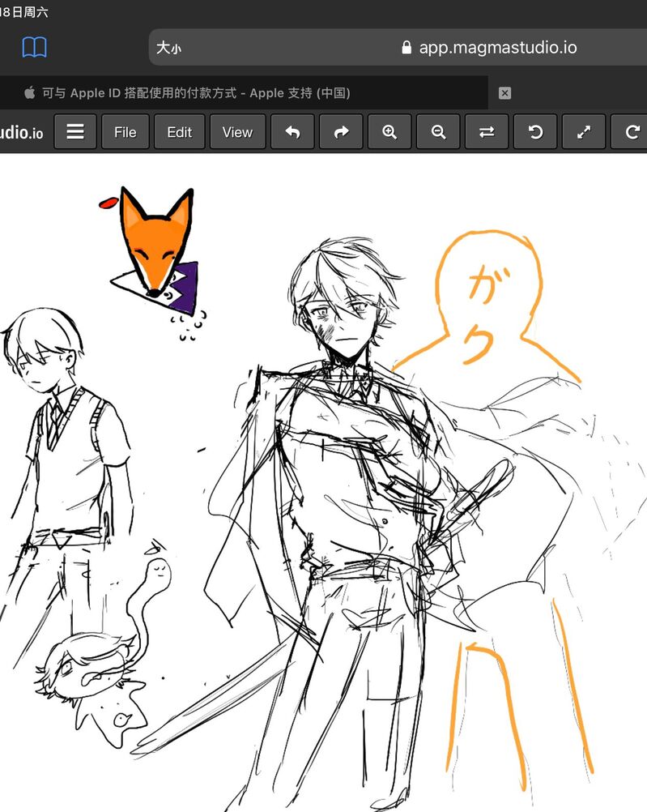Open the View menu
Image resolution: width=647 pixels, height=812 pixels.
pyautogui.click(x=237, y=132)
